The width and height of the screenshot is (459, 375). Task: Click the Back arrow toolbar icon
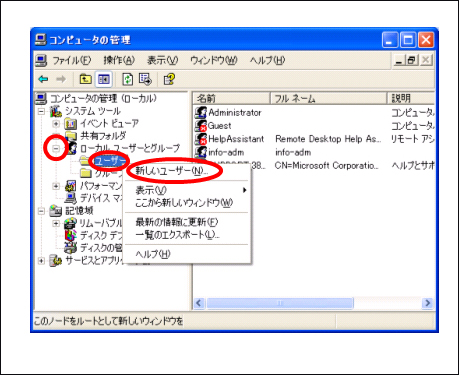[x=43, y=79]
